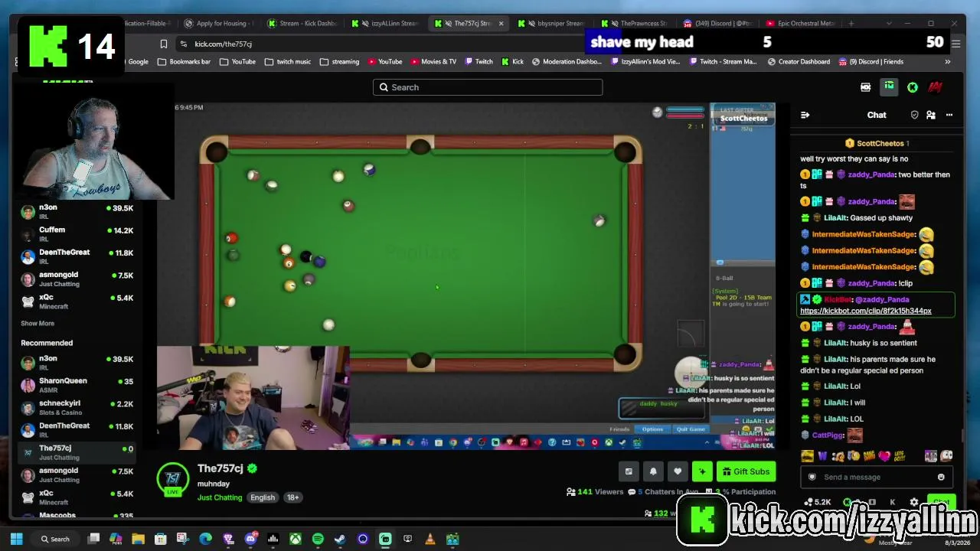
Task: Click the green sparkle subscribe button
Action: 702,471
